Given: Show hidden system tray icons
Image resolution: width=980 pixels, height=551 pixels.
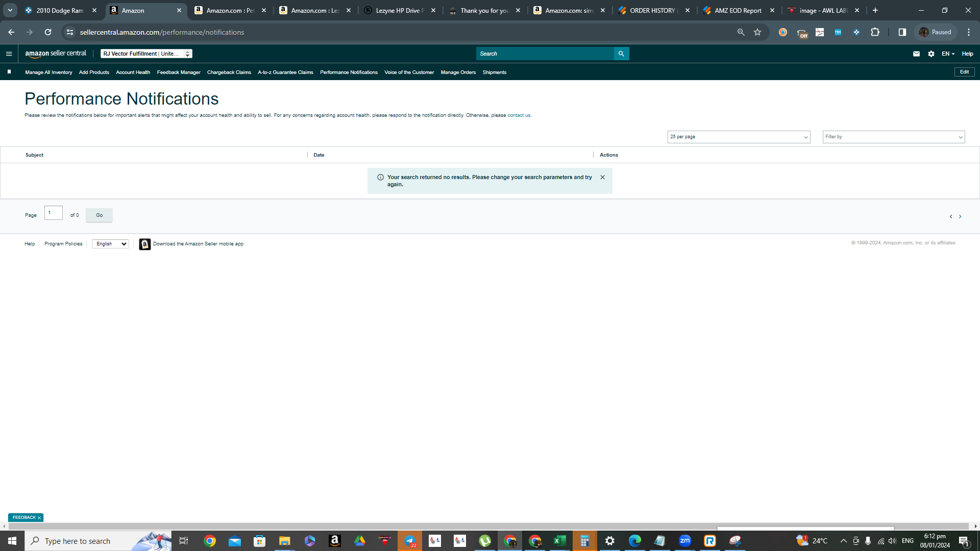Looking at the screenshot, I should point(843,541).
